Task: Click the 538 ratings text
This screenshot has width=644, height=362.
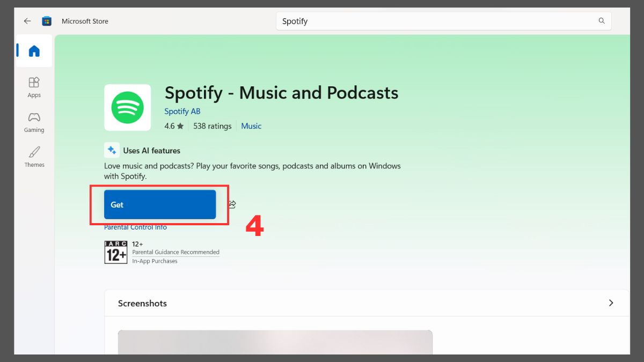Action: click(213, 126)
